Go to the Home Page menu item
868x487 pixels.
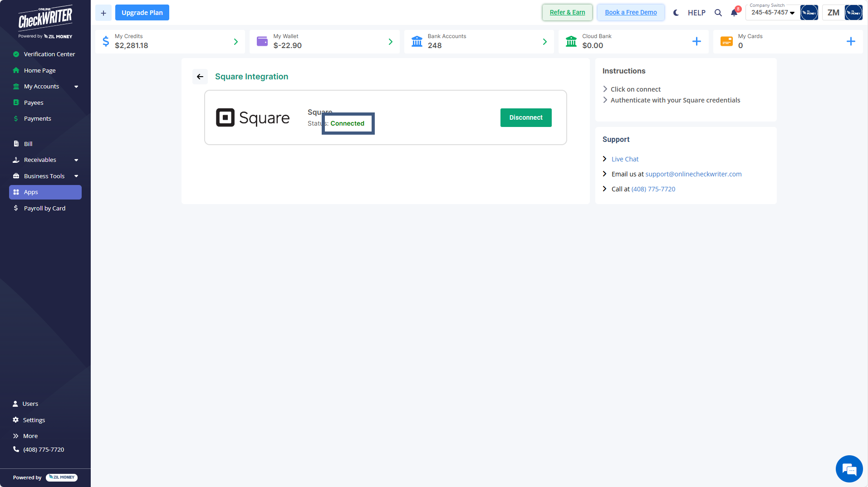(39, 70)
